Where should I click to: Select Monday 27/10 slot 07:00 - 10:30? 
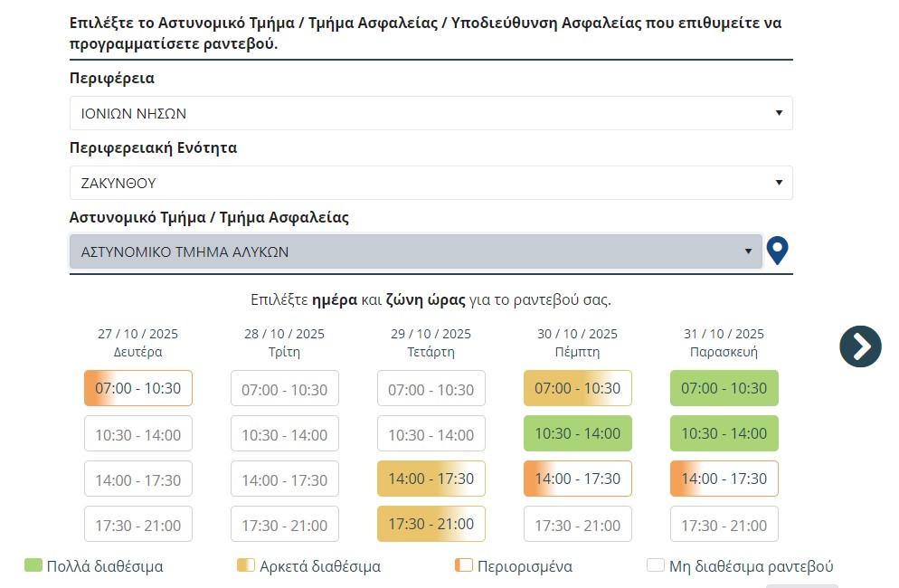[138, 388]
